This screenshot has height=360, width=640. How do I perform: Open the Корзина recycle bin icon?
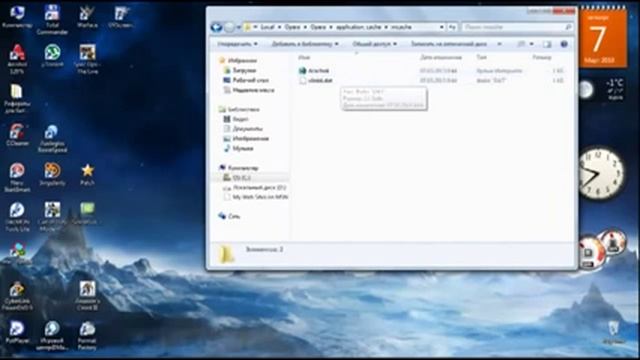(613, 332)
